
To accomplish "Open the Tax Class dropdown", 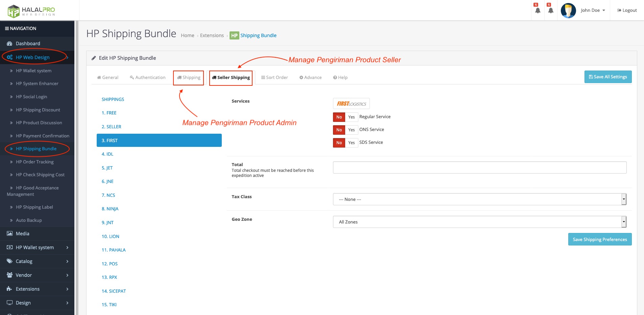I will (x=479, y=199).
